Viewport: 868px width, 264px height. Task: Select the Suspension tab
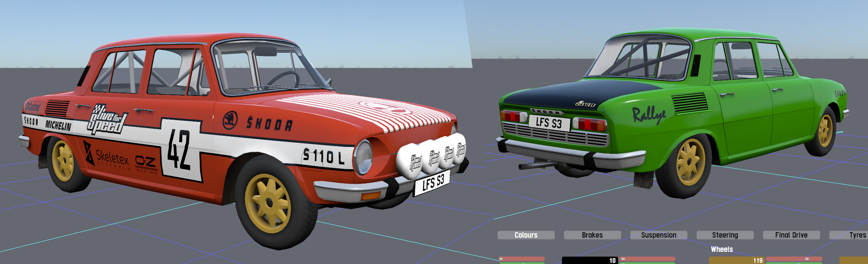(659, 235)
